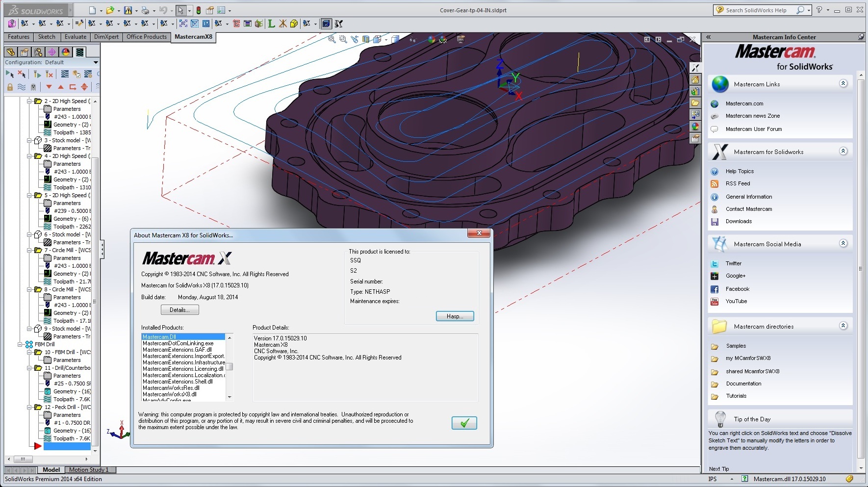
Task: Click the IPS units in status bar
Action: click(713, 479)
